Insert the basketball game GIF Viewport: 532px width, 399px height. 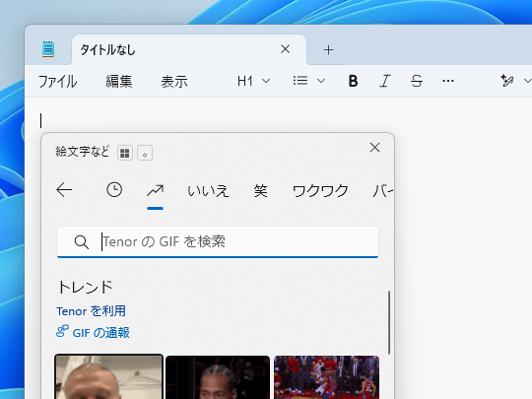[x=326, y=377]
